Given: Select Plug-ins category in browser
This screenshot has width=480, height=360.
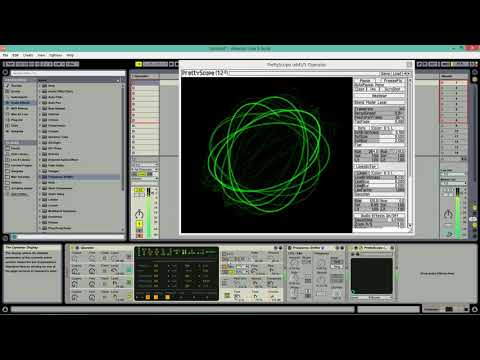Looking at the screenshot, I should pyautogui.click(x=17, y=120).
